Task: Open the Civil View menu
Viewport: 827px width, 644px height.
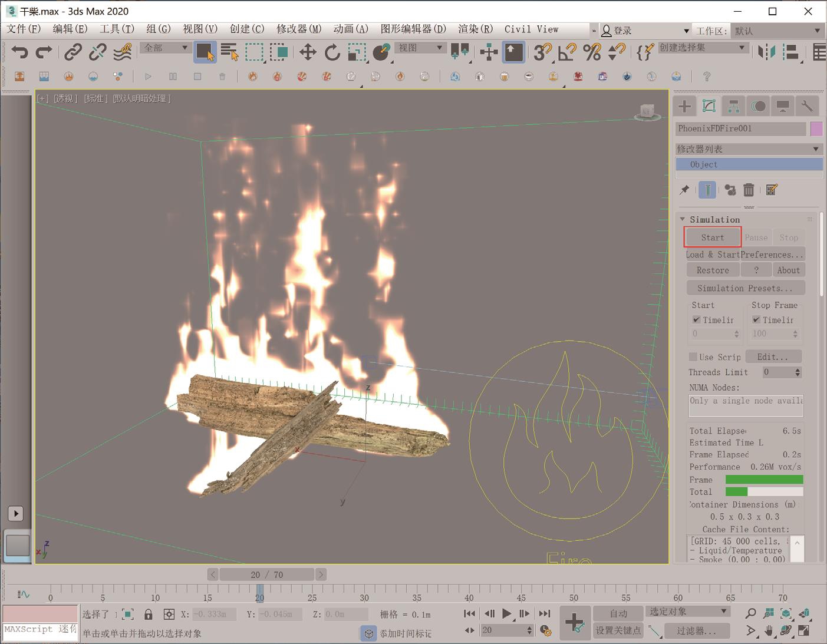Action: (531, 29)
